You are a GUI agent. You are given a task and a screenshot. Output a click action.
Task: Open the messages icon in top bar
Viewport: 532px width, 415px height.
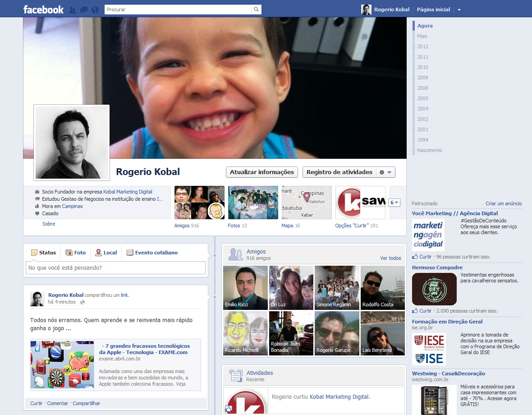[84, 9]
